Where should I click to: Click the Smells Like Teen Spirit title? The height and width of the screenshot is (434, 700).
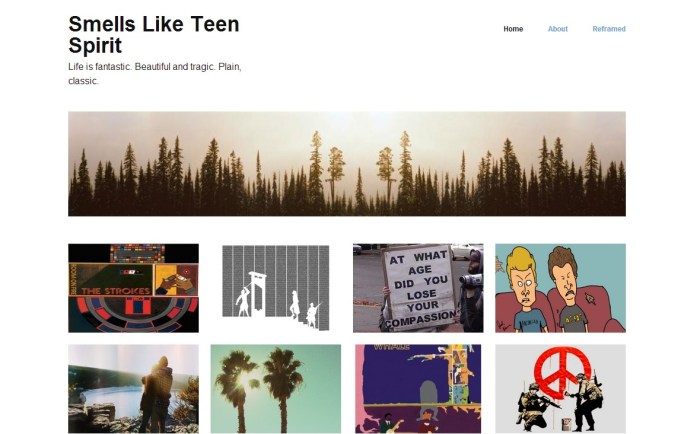tap(154, 34)
